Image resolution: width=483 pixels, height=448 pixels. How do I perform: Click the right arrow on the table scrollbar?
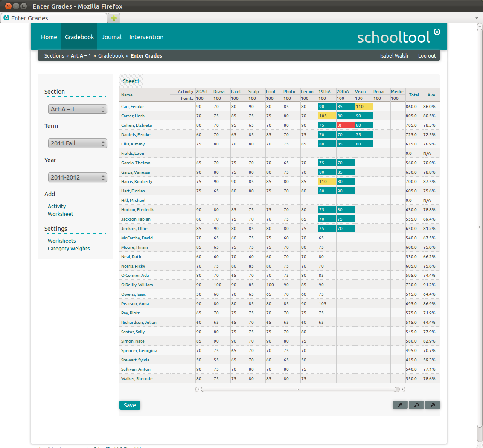(x=402, y=389)
